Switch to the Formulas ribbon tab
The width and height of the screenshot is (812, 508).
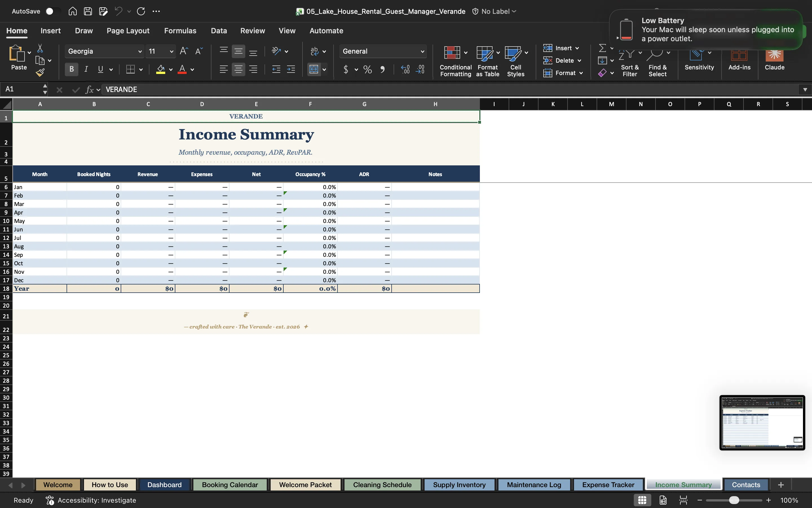click(180, 30)
